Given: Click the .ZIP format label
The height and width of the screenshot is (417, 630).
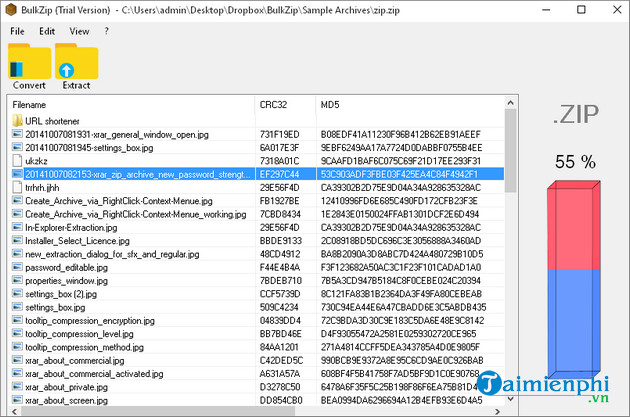Looking at the screenshot, I should pos(576,114).
